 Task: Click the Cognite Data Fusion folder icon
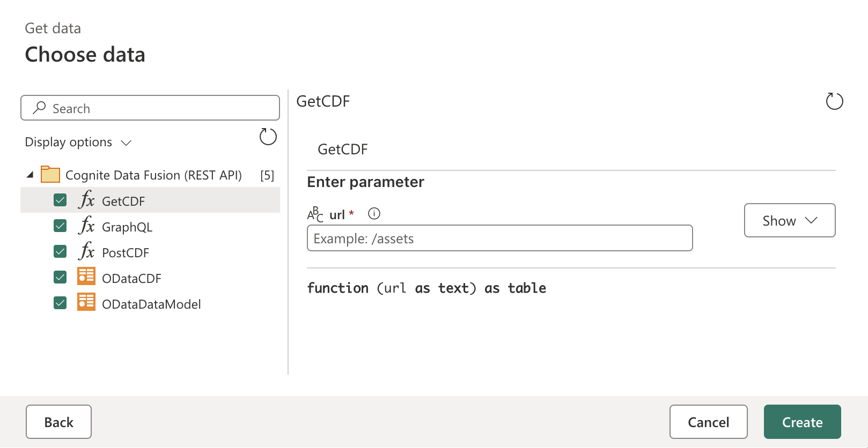coord(50,174)
